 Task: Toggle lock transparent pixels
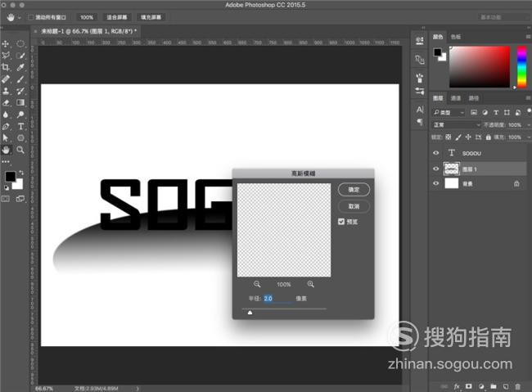(449, 137)
